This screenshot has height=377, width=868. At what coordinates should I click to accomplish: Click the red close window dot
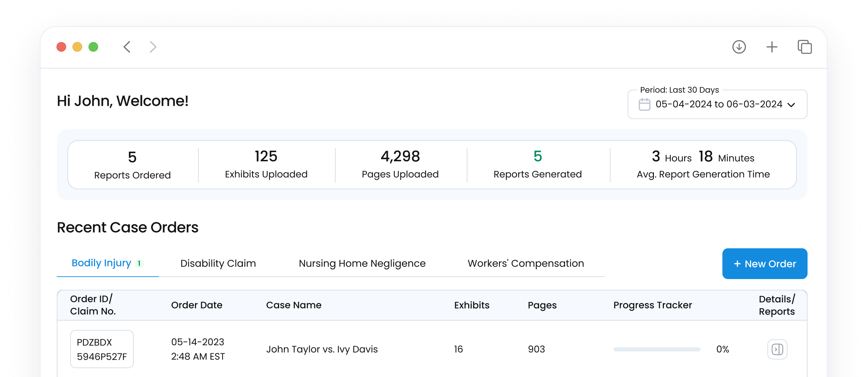point(61,47)
